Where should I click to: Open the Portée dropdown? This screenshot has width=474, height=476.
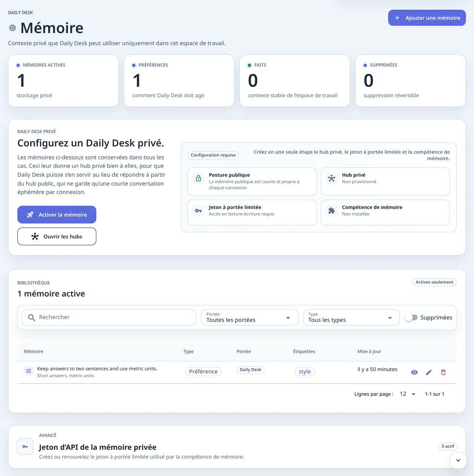249,317
